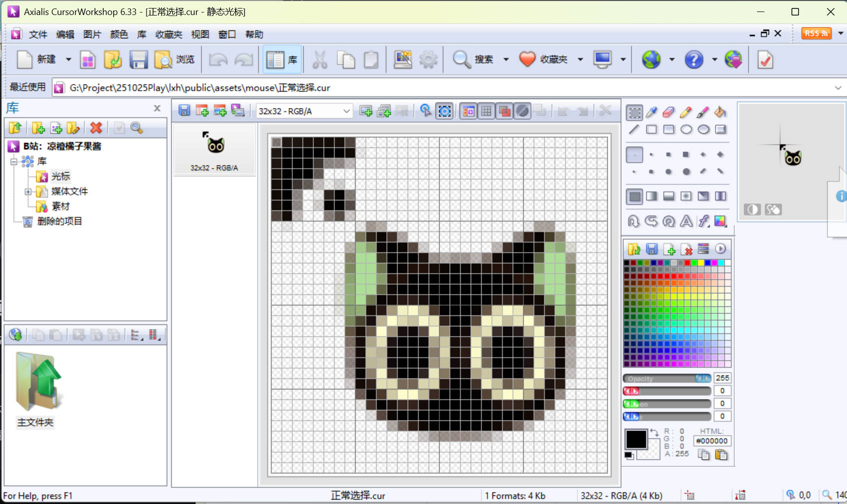Toggle the gray circle slash button
Viewport: 847px width, 504px height.
pos(522,111)
